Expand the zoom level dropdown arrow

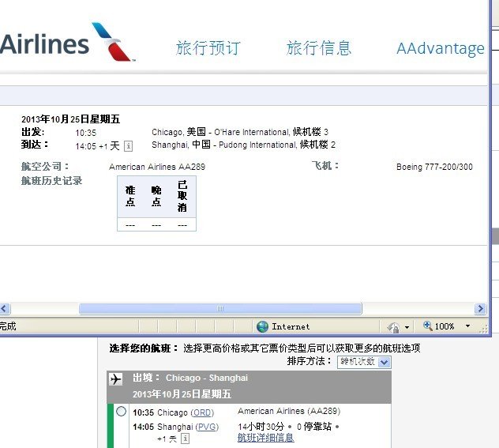[467, 326]
